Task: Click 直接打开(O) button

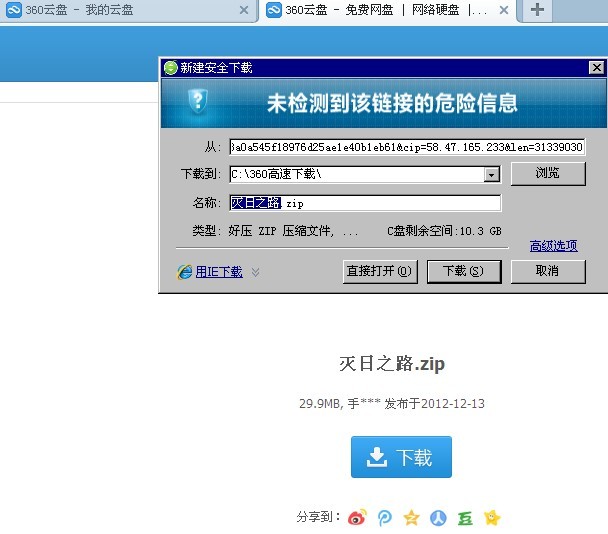Action: coord(380,271)
